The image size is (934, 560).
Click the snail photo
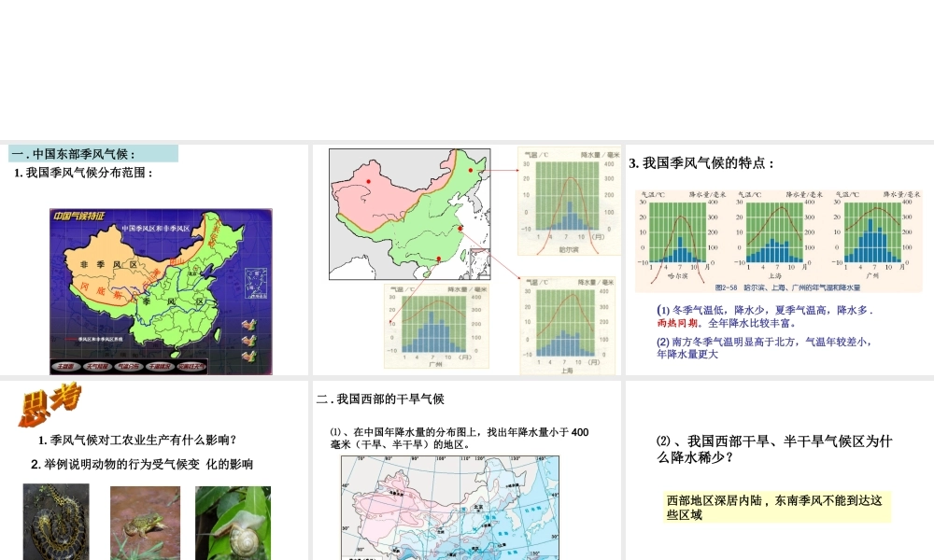(x=233, y=523)
